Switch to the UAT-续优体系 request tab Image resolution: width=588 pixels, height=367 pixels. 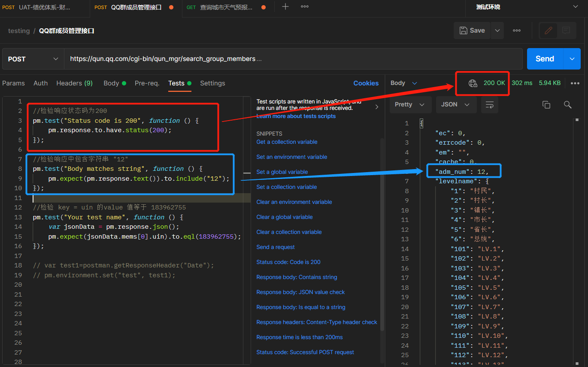(44, 7)
